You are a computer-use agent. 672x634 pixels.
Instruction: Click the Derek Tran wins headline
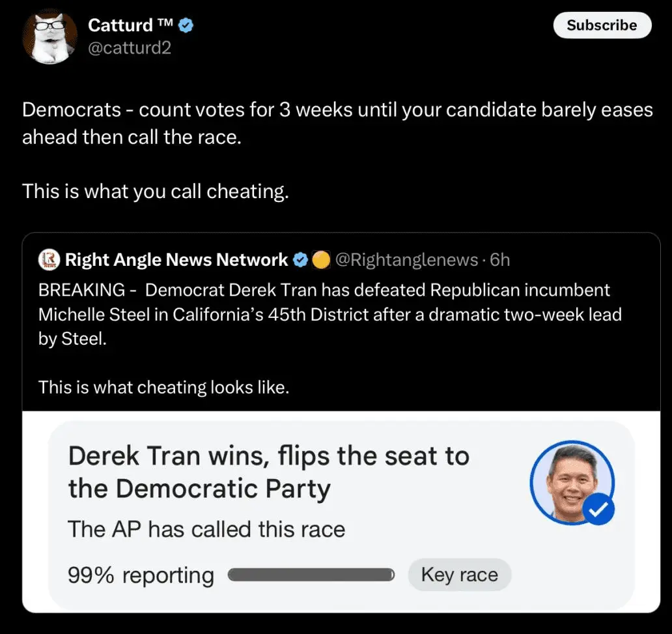pyautogui.click(x=268, y=472)
